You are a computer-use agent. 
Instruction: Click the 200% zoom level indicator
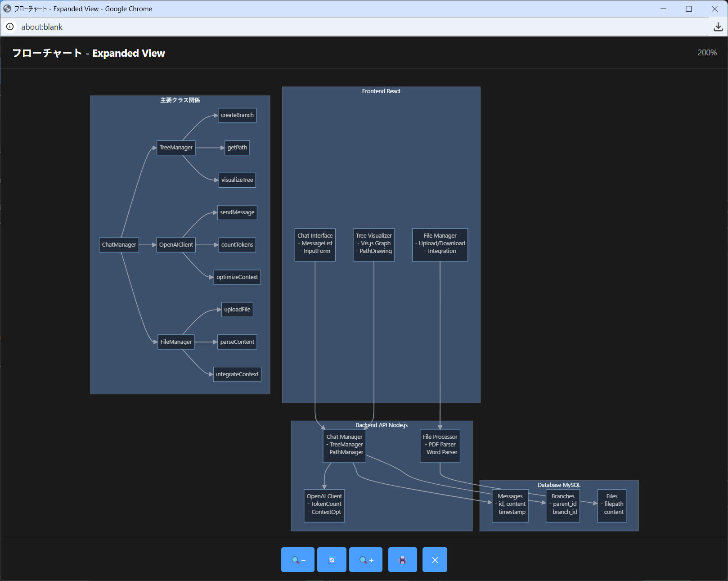point(707,53)
